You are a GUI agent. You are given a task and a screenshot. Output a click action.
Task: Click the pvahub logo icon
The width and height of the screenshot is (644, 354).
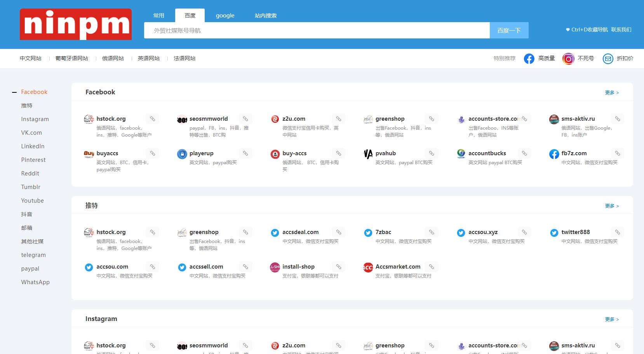coord(368,154)
